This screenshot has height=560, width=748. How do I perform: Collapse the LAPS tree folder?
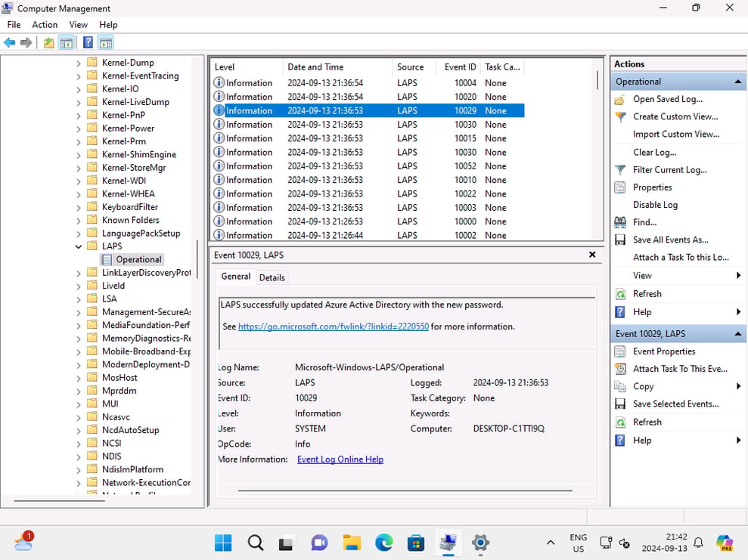pos(78,247)
